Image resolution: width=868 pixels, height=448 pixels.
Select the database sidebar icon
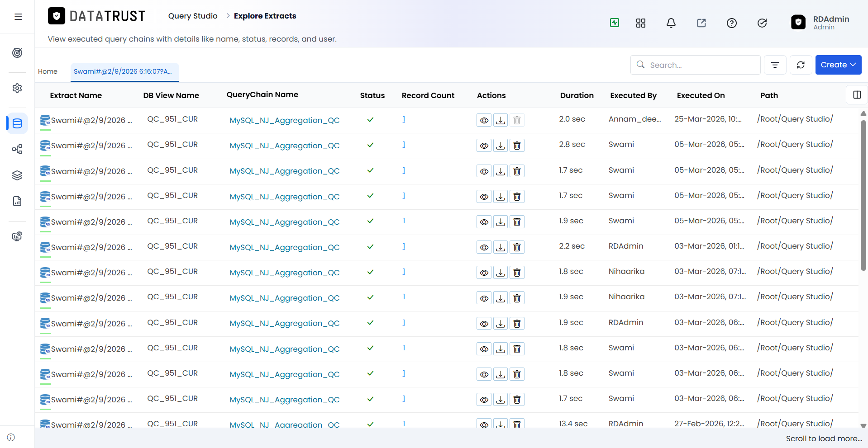pyautogui.click(x=17, y=123)
